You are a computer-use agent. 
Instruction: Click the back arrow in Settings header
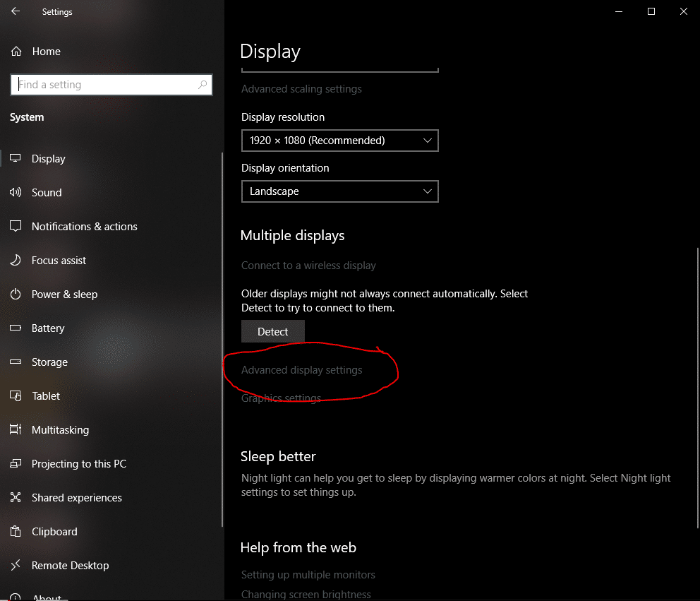[x=16, y=12]
